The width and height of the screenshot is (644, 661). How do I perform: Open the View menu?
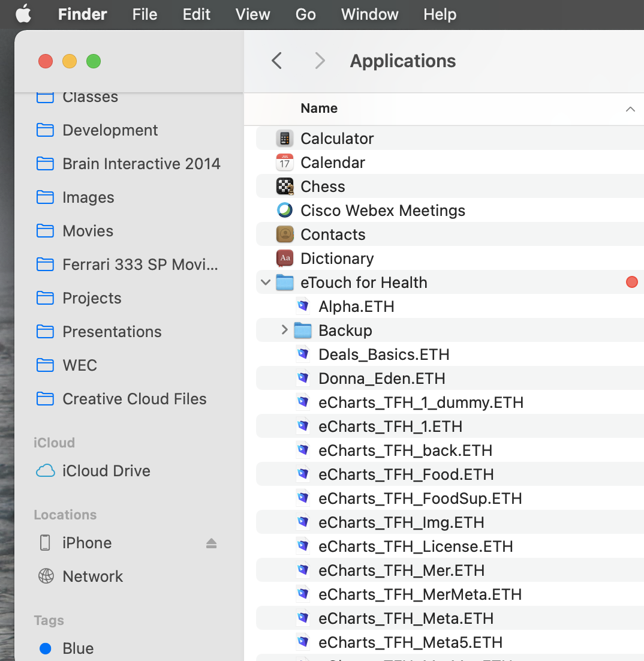pyautogui.click(x=252, y=14)
